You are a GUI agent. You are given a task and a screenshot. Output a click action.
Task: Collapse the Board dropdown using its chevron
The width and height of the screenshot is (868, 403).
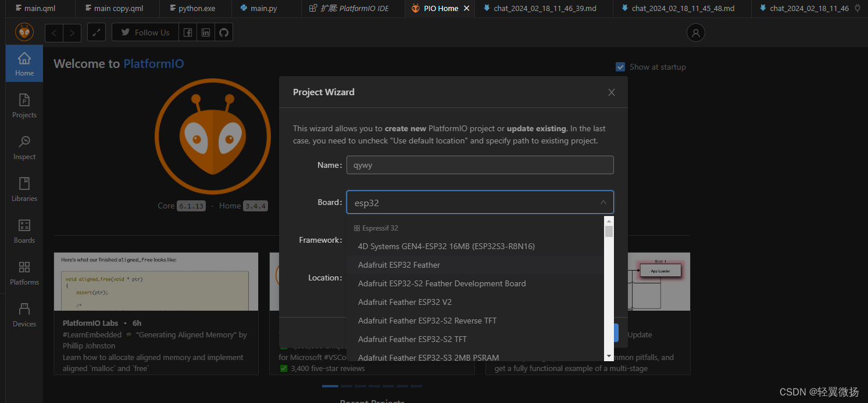pyautogui.click(x=603, y=202)
